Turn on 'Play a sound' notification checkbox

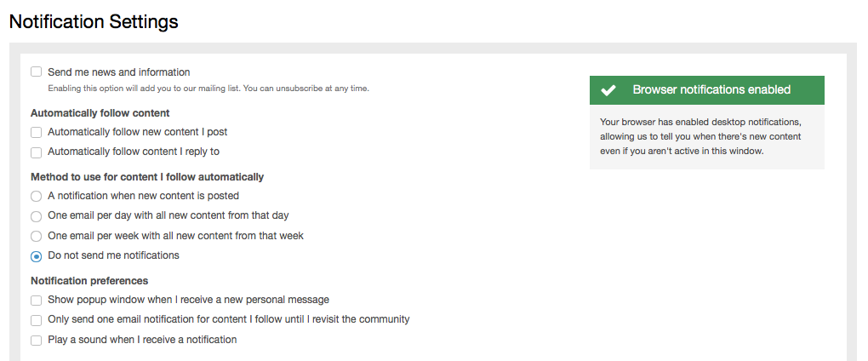coord(37,341)
